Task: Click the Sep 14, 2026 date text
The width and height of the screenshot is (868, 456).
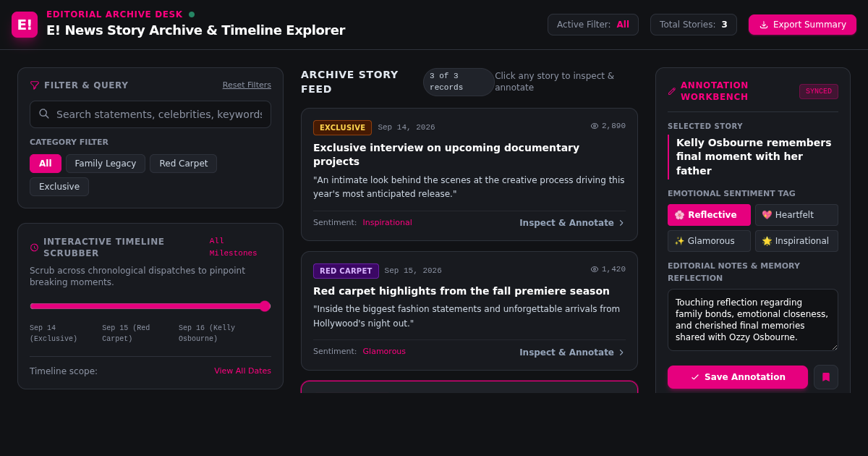Action: coord(407,127)
